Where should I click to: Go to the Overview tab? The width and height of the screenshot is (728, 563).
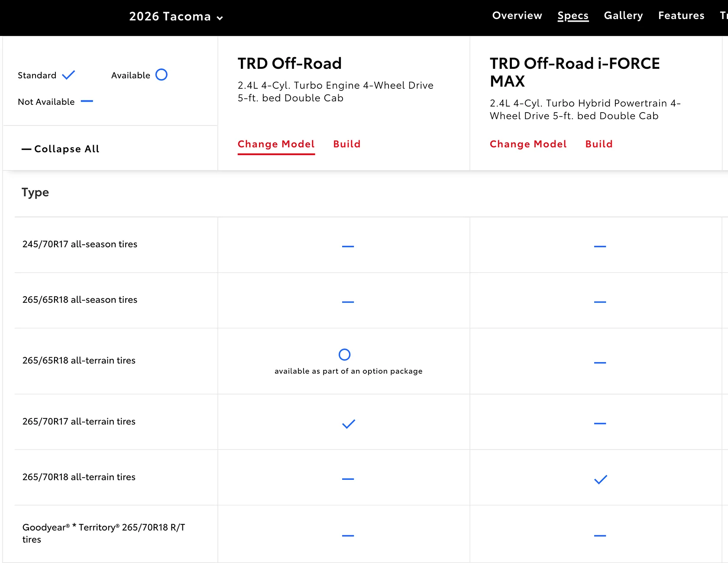(x=517, y=16)
